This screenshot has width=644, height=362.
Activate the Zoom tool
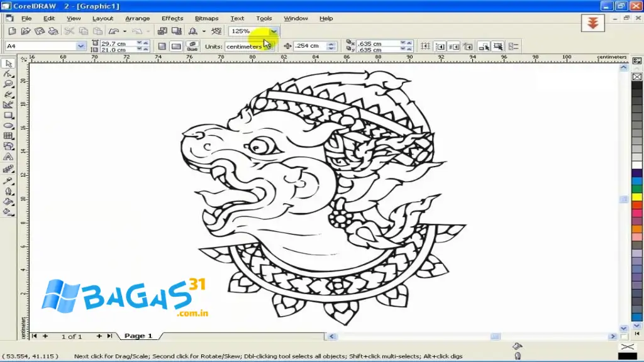coord(9,84)
